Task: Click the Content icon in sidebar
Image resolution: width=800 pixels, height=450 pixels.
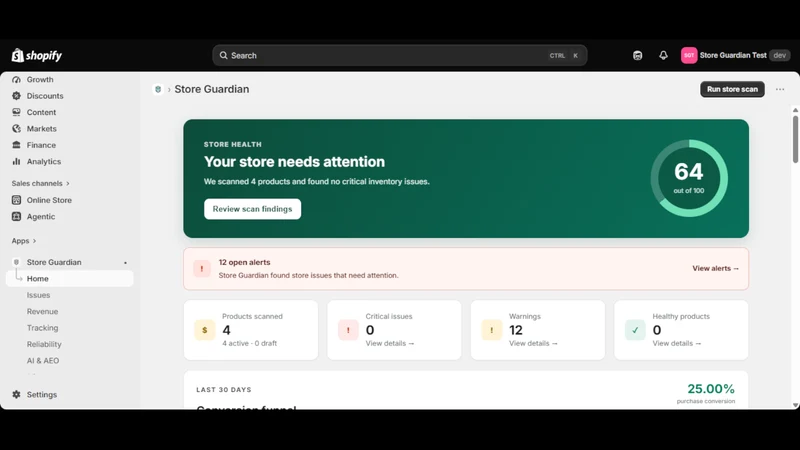Action: coord(16,112)
